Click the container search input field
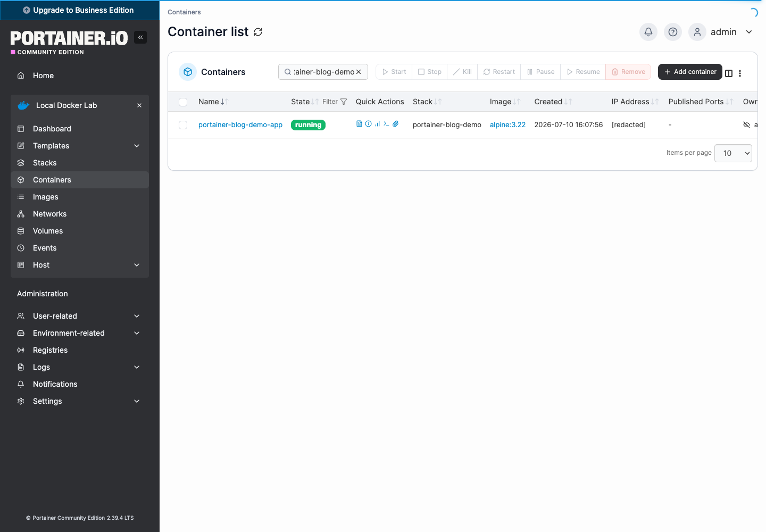The height and width of the screenshot is (532, 766). click(323, 72)
